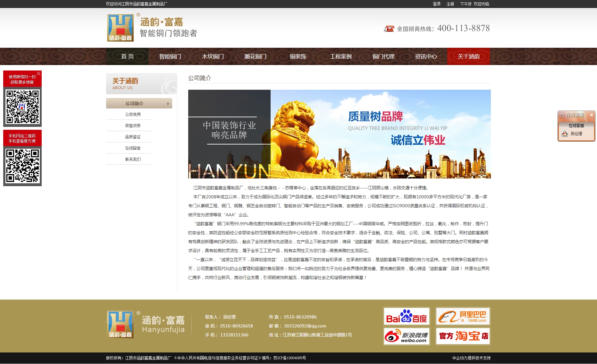This screenshot has width=597, height=364.
Task: Go to 首页 in the navigation bar
Action: tap(127, 56)
